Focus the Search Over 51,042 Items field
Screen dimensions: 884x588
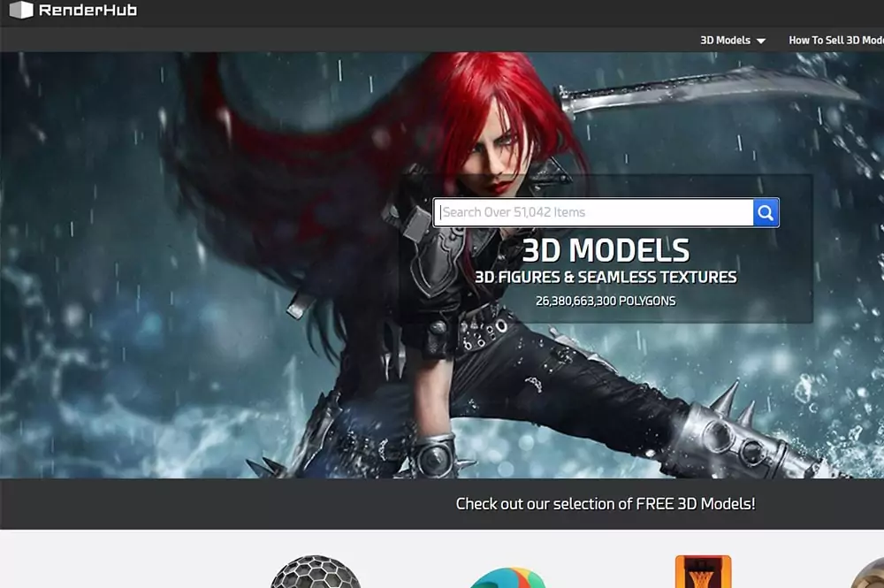(594, 212)
